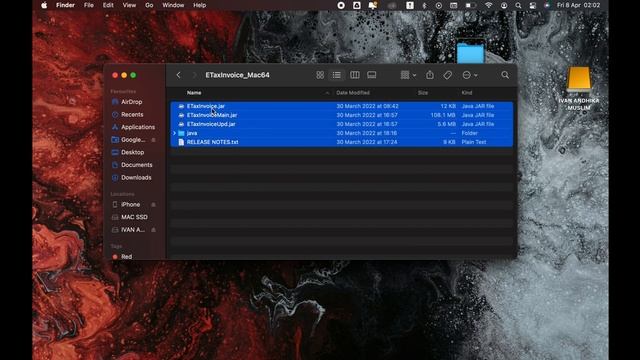The height and width of the screenshot is (360, 640).
Task: Click the Share toolbar icon
Action: click(430, 75)
